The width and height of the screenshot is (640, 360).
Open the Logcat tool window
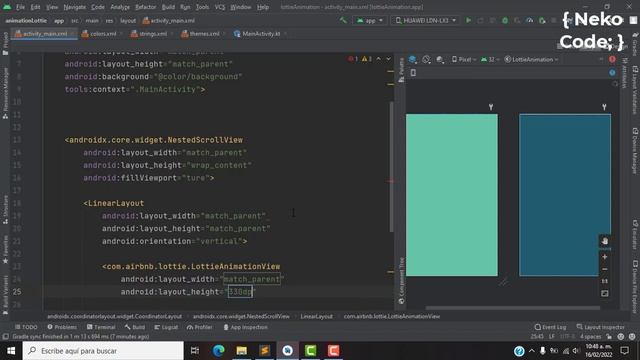[x=167, y=327]
